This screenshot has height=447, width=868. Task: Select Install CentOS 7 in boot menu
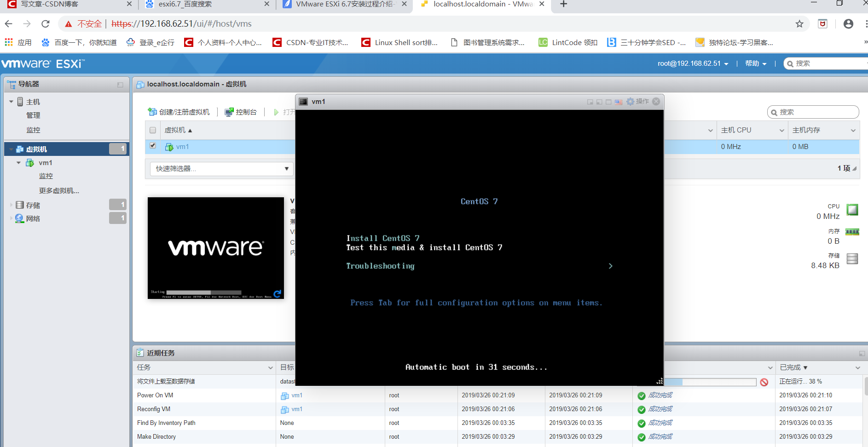(383, 238)
